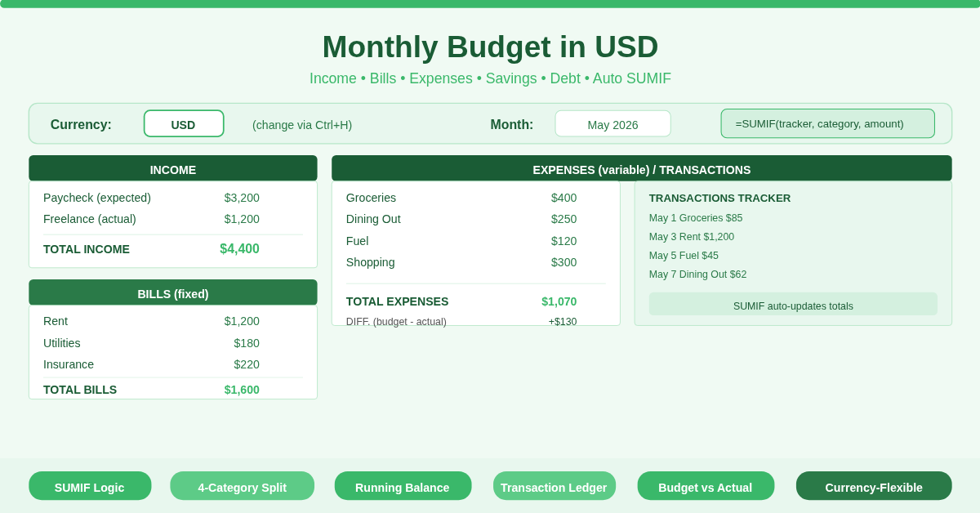Click the SUMIF auto-updates totals banner
The height and width of the screenshot is (513, 980).
tap(793, 304)
